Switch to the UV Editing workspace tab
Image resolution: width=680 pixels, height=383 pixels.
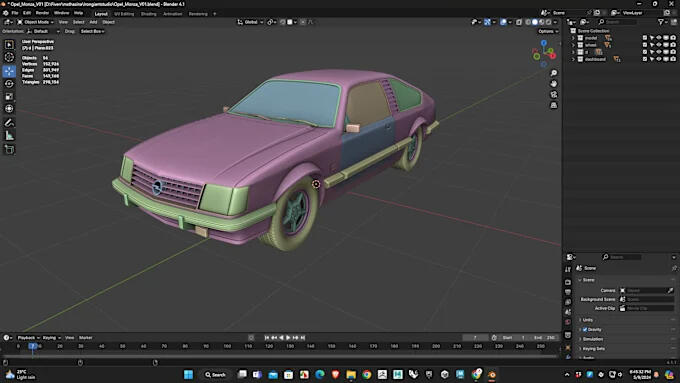(124, 14)
